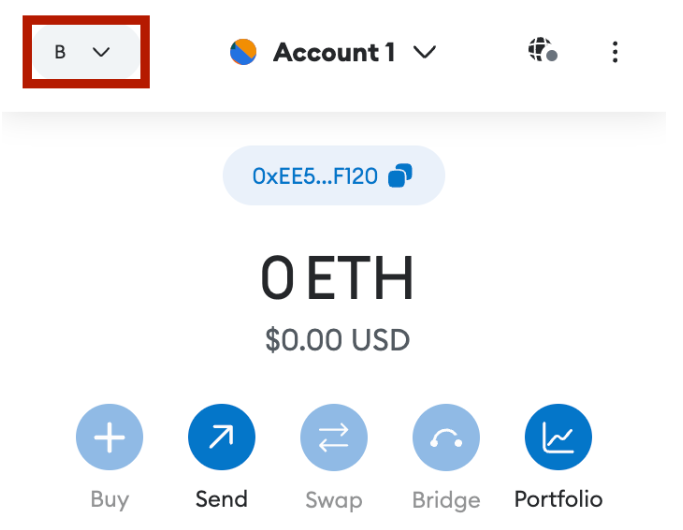This screenshot has height=530, width=683.
Task: Click the Swap text label
Action: click(x=334, y=499)
